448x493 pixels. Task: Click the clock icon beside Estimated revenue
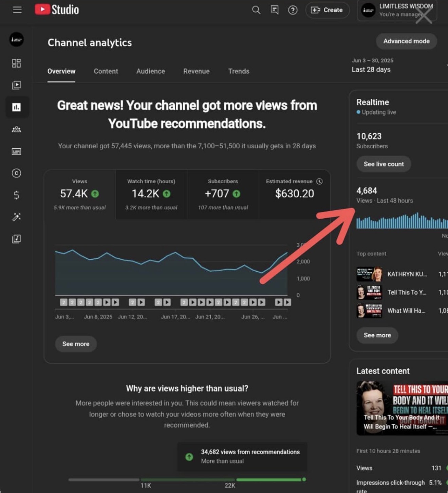click(319, 181)
